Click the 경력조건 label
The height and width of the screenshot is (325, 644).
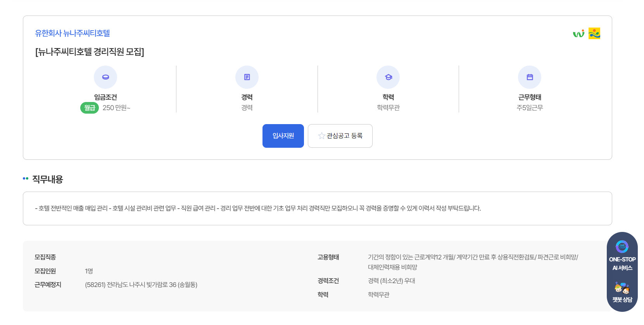click(x=328, y=281)
